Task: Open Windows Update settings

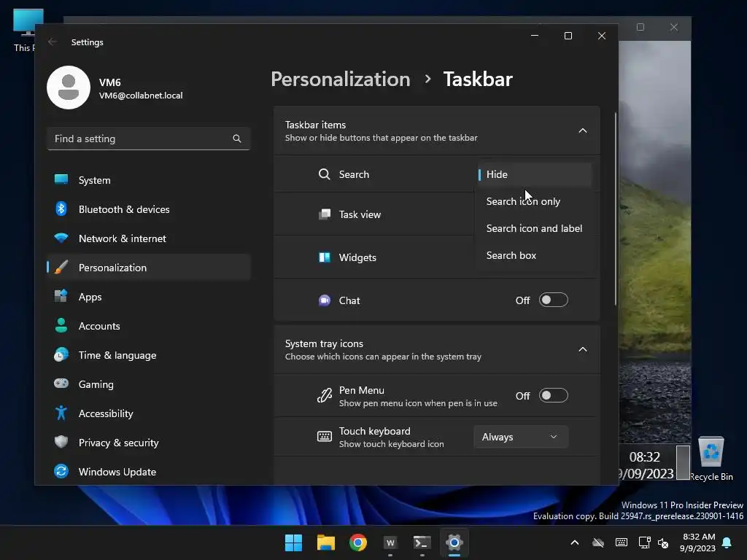Action: click(149, 472)
